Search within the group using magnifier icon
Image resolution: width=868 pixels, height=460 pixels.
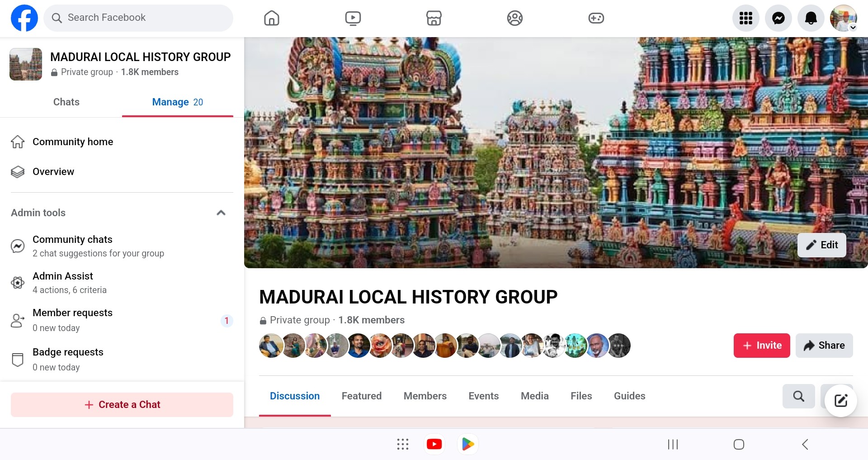click(x=798, y=396)
